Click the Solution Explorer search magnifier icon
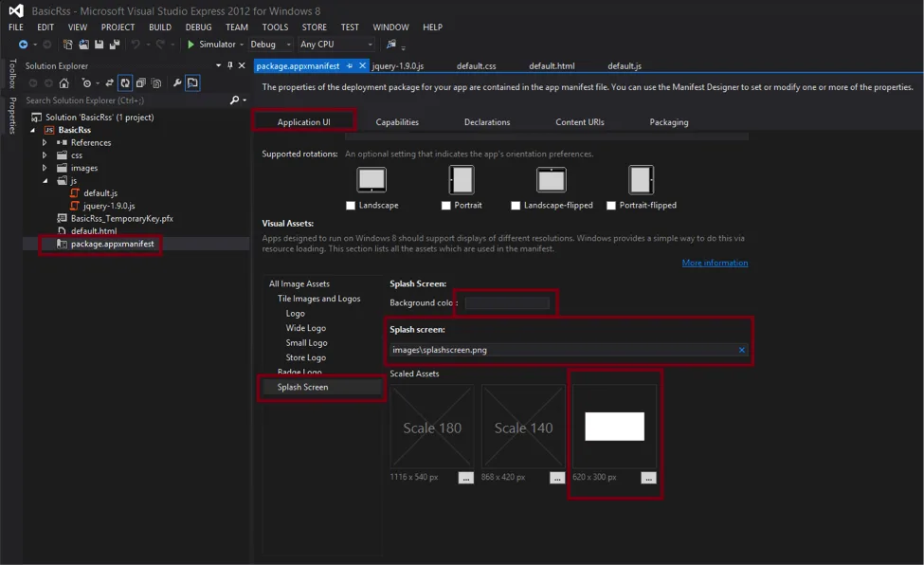Image resolution: width=924 pixels, height=565 pixels. click(x=234, y=100)
